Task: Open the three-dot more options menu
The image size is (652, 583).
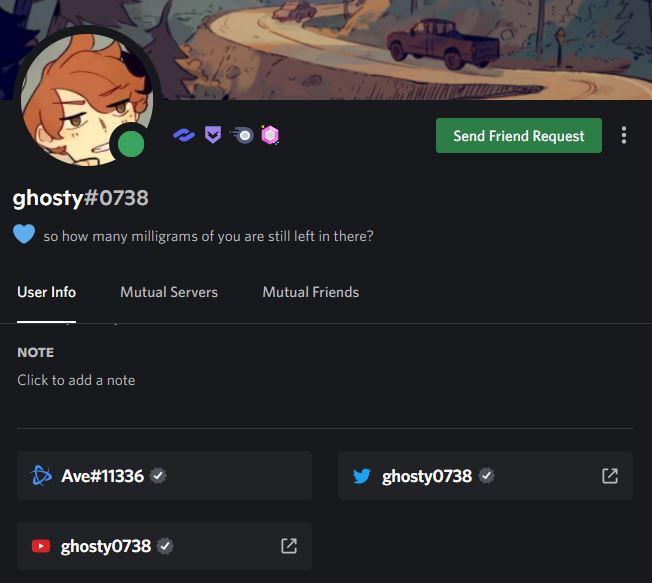Action: (624, 136)
